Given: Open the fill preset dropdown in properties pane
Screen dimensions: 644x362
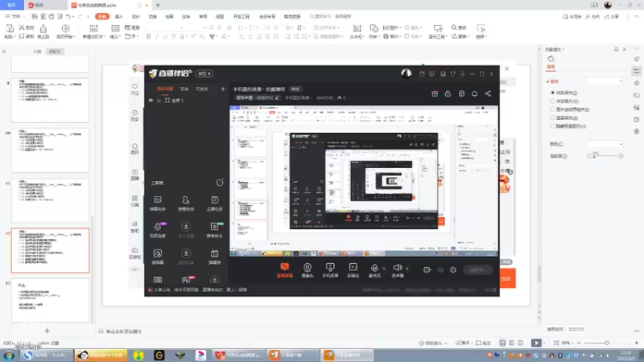Looking at the screenshot, I should [605, 81].
